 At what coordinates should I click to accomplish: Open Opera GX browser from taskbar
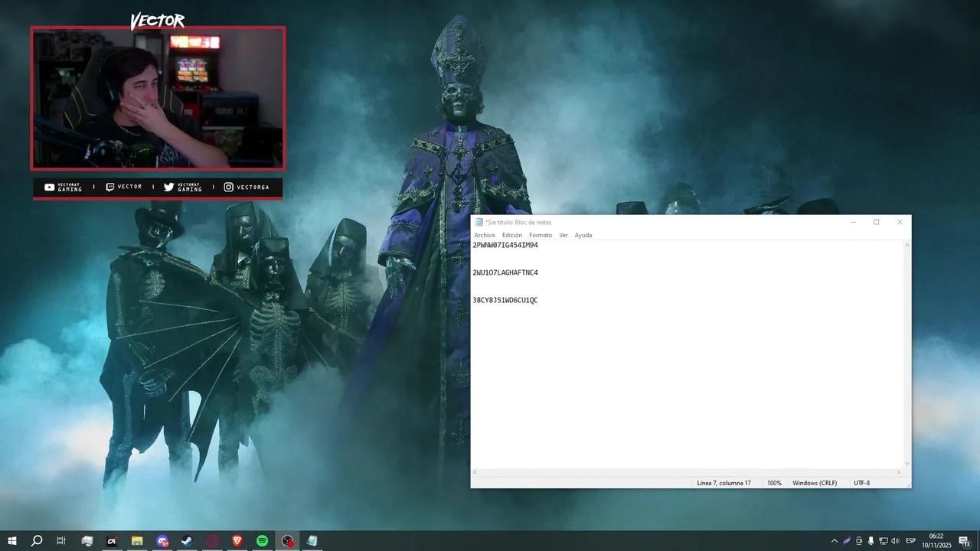212,541
